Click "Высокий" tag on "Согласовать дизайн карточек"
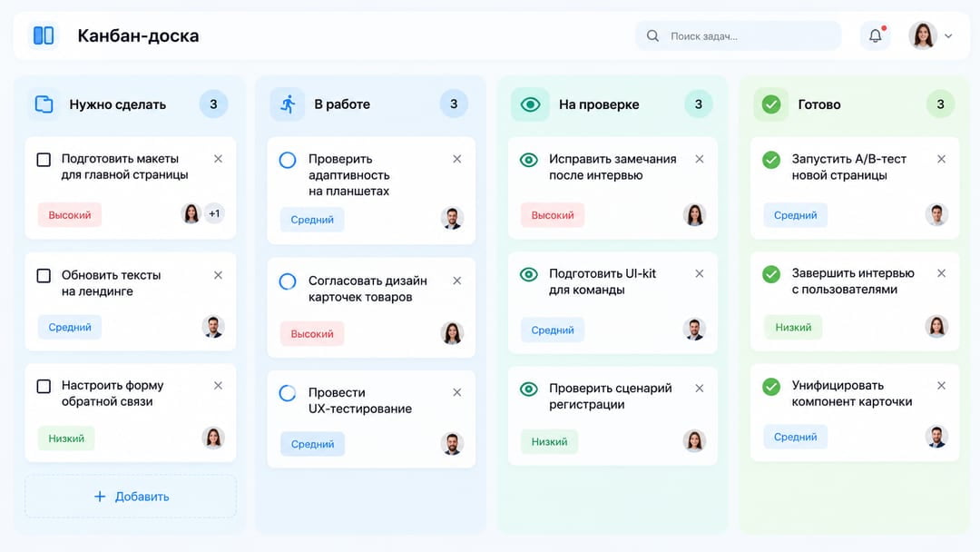The image size is (980, 552). point(312,334)
